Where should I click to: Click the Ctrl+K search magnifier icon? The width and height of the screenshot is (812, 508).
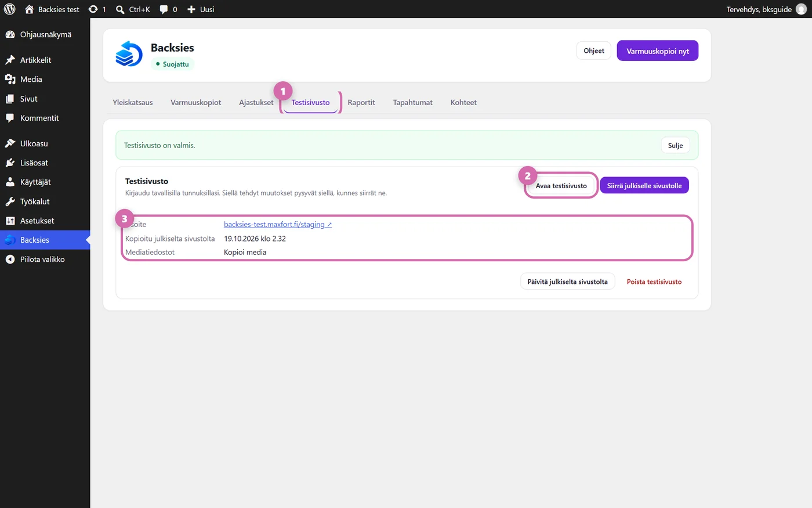pos(120,9)
